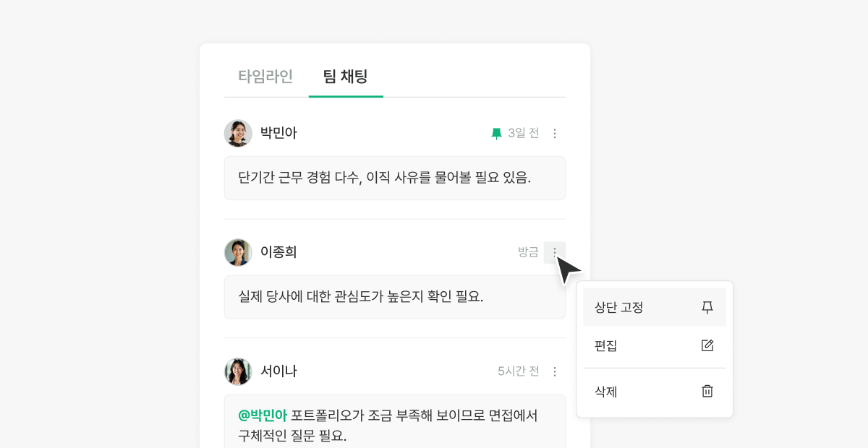Select the 팀 채팅 tab
Image resolution: width=868 pixels, height=448 pixels.
point(346,76)
